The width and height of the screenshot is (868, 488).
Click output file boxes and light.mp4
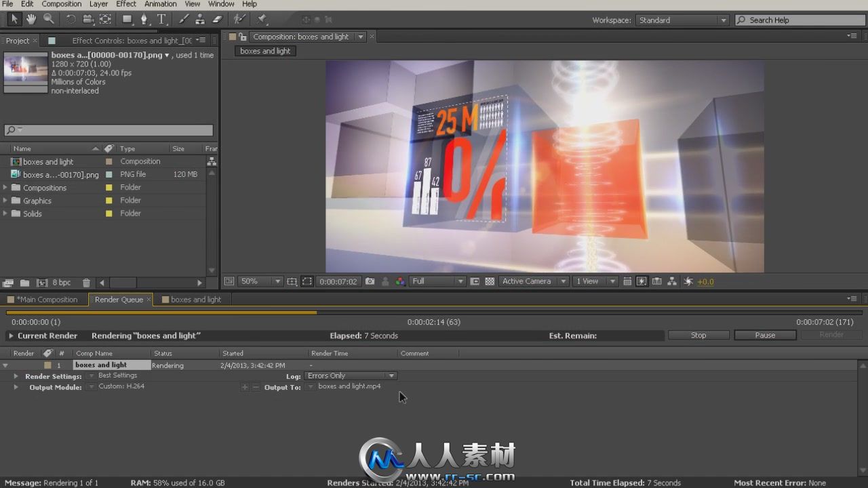(349, 386)
